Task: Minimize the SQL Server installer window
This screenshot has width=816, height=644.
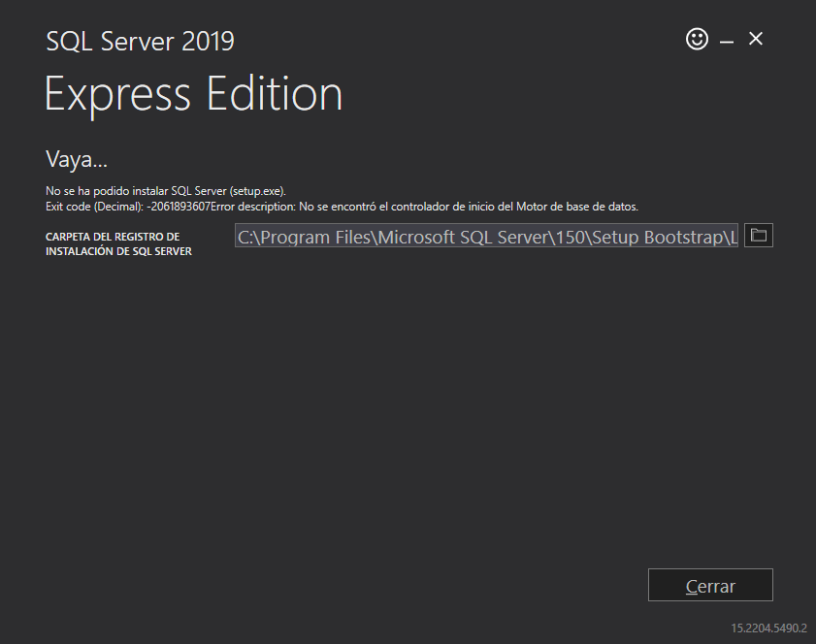Action: pos(727,41)
